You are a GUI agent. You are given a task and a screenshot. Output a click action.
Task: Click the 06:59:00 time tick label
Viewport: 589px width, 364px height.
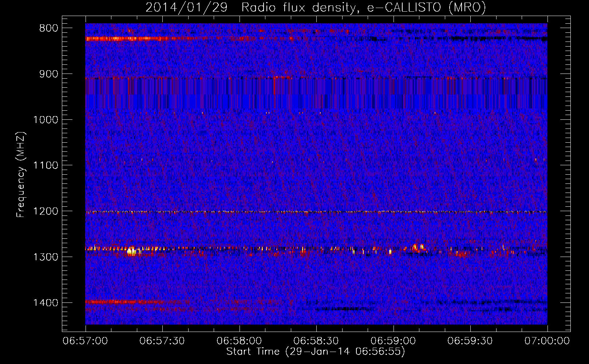(x=393, y=341)
